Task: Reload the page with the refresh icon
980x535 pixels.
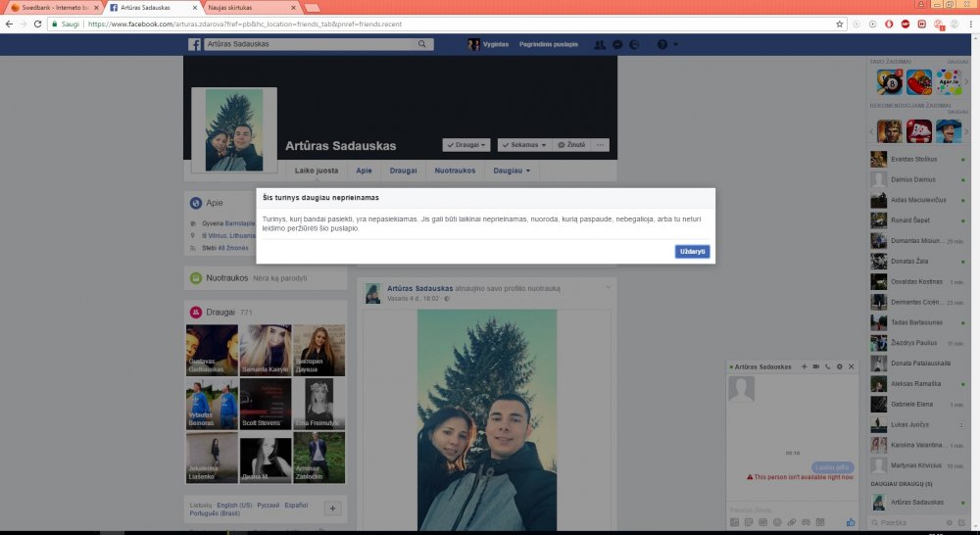Action: point(37,24)
